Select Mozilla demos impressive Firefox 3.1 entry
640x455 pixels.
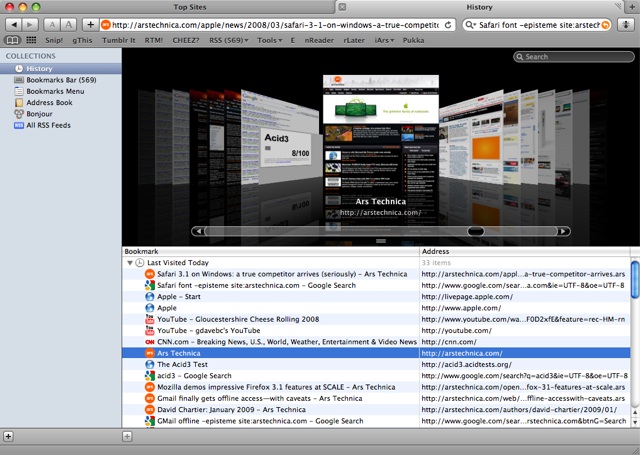click(376, 387)
